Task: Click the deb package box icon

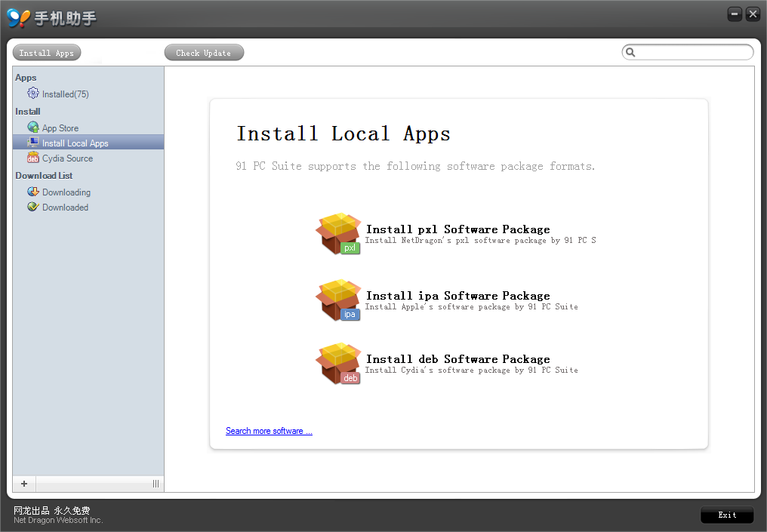Action: [338, 363]
